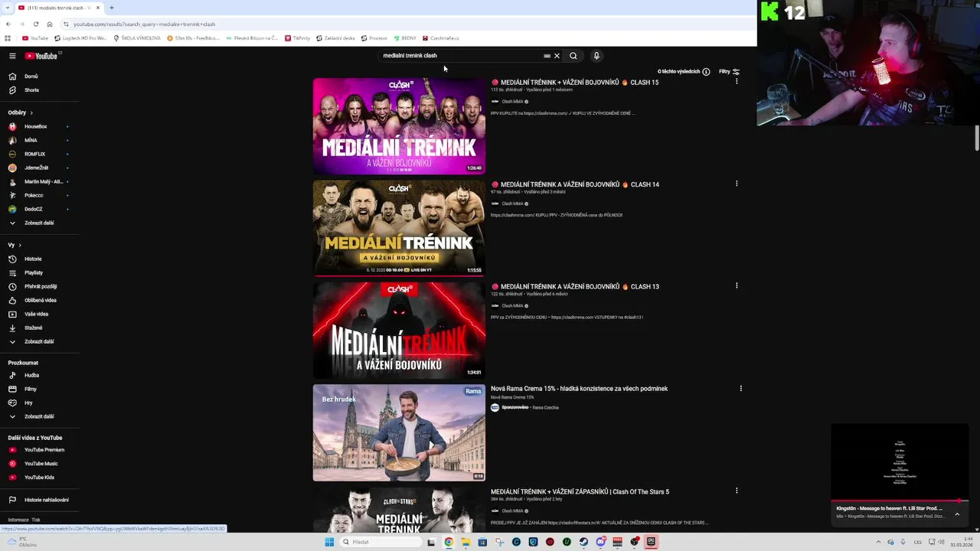Open the Pokeccc subscription channel
This screenshot has width=980, height=551.
[34, 195]
